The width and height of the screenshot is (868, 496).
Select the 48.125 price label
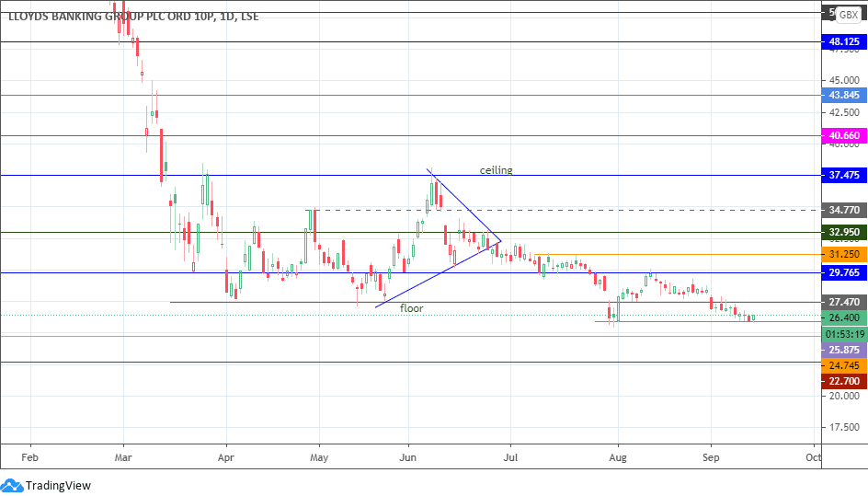click(844, 41)
